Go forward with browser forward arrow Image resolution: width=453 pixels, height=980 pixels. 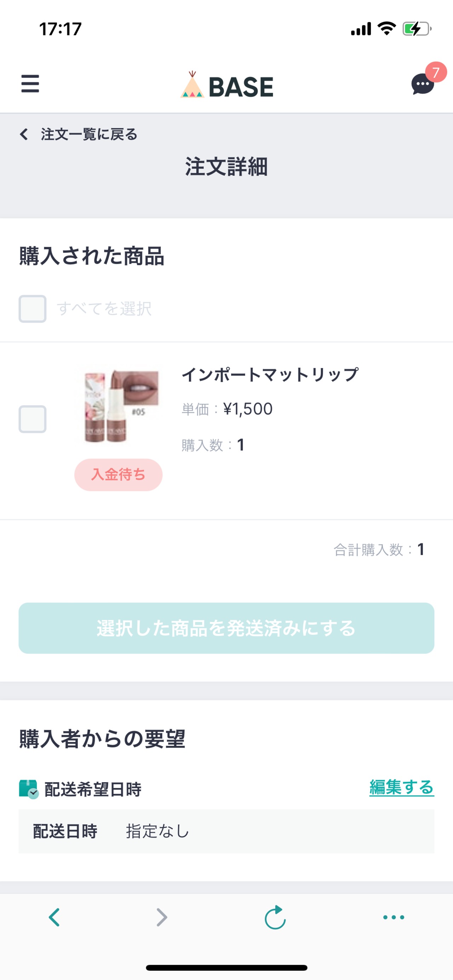pyautogui.click(x=162, y=917)
